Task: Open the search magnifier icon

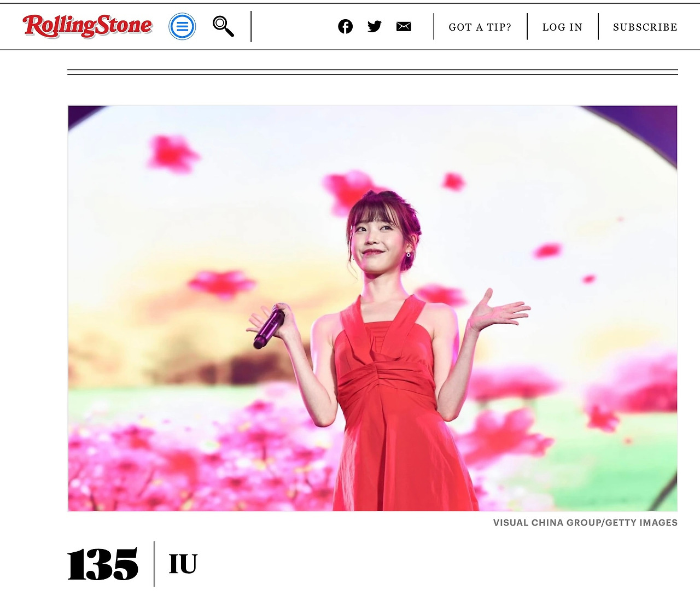Action: click(223, 26)
